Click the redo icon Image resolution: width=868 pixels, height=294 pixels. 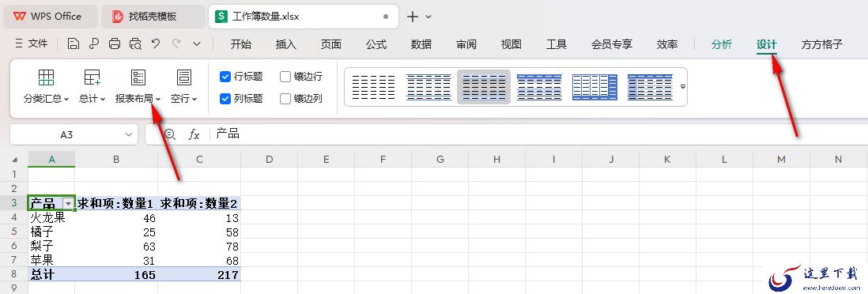click(x=176, y=43)
